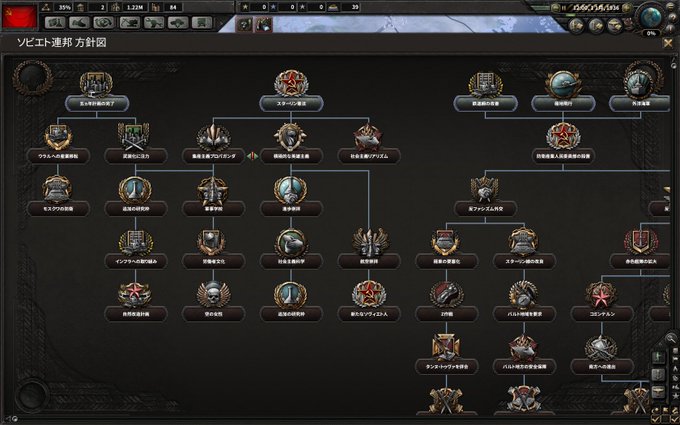
Task: Pick the winged skull focus icon
Action: point(213,294)
